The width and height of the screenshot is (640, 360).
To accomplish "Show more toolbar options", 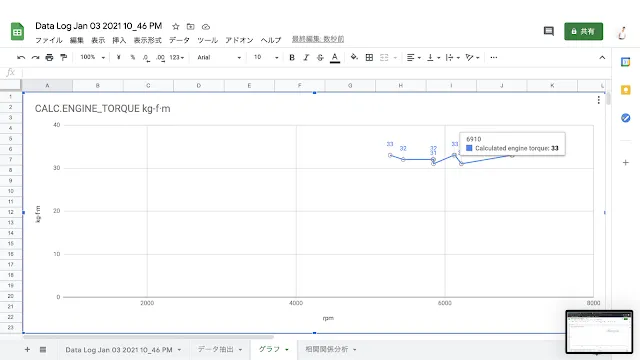I will pos(494,58).
